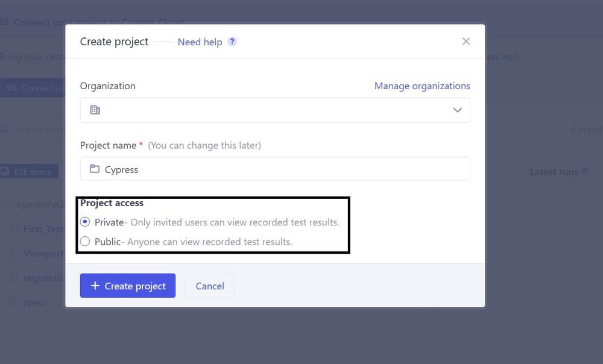
Task: Click into the Project name field
Action: [283, 169]
